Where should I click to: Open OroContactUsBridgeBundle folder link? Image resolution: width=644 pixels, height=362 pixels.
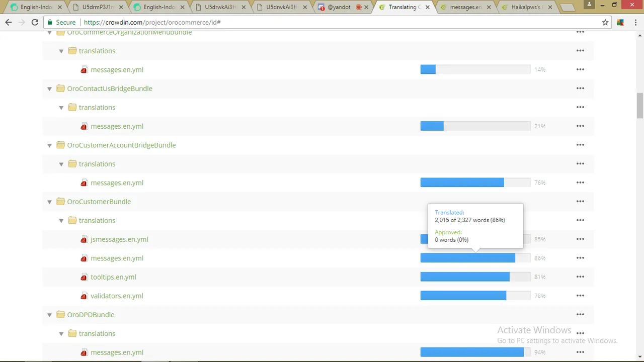tap(110, 88)
